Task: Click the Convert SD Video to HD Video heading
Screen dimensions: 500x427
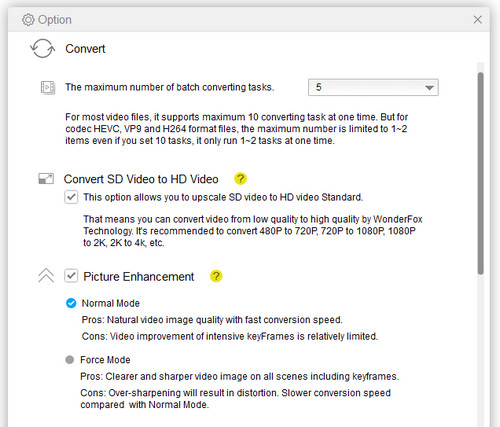Action: pyautogui.click(x=141, y=179)
